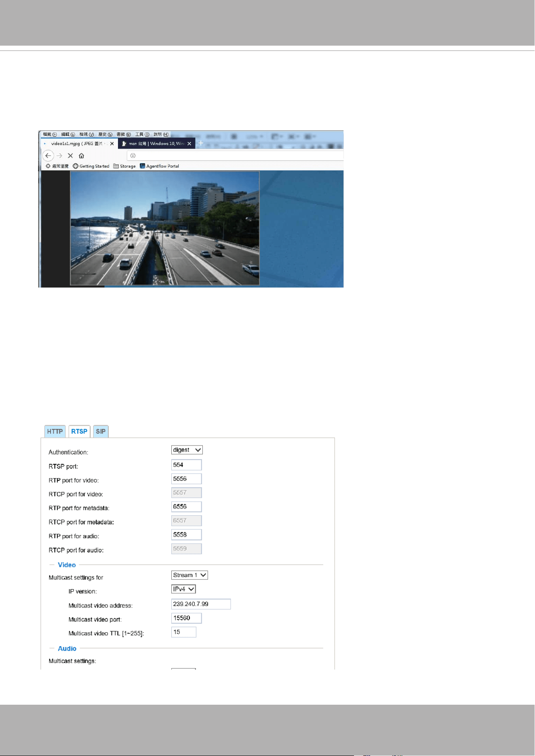Click the disabled RTCP video port 5557
Screen dimensions: 535x756
pos(186,493)
